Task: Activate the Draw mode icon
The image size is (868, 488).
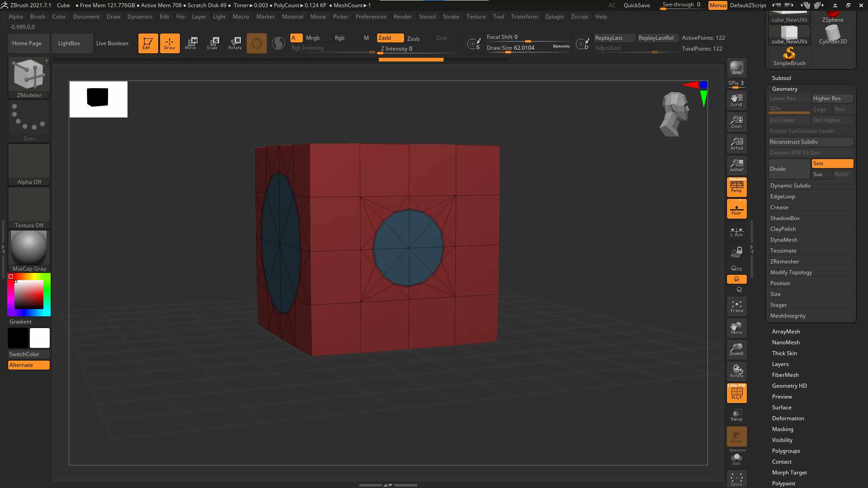Action: coord(170,43)
